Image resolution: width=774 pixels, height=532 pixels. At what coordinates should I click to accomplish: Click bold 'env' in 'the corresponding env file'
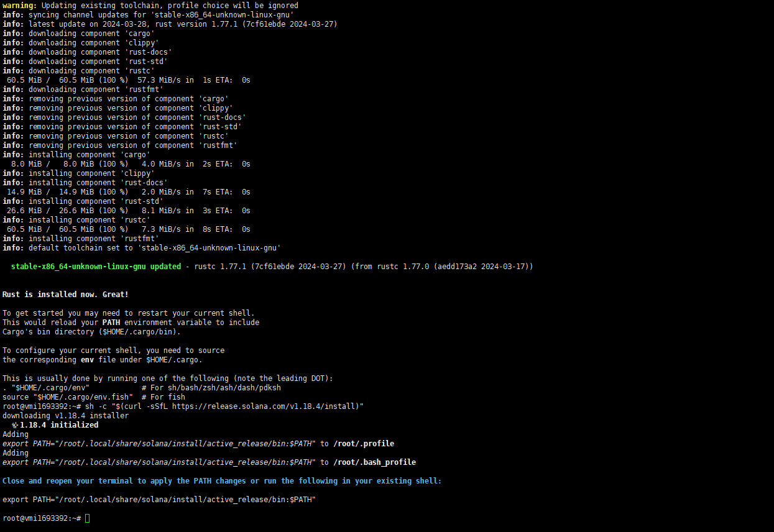(87, 360)
